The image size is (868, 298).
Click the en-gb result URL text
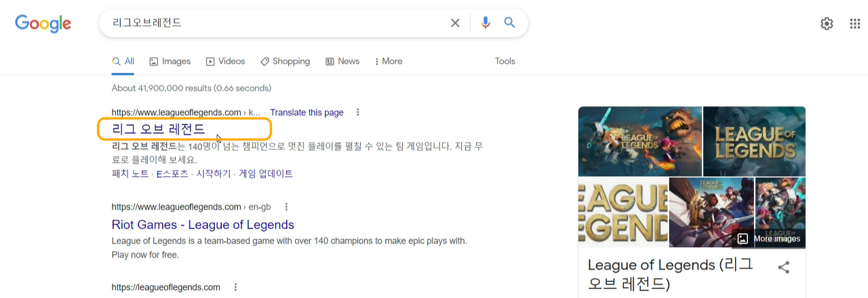pyautogui.click(x=191, y=207)
